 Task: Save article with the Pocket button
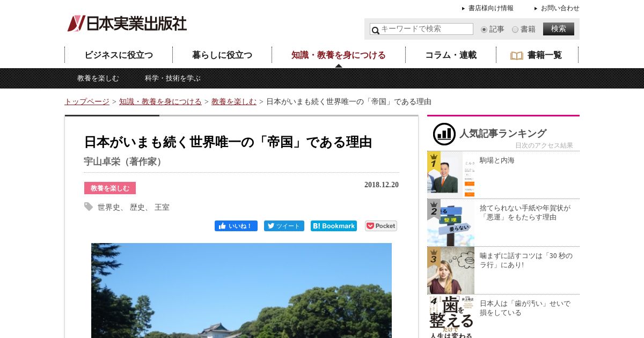tap(381, 226)
